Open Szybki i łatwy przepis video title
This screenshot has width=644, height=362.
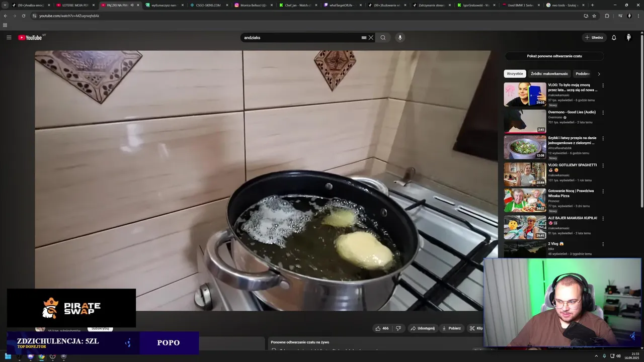[572, 140]
